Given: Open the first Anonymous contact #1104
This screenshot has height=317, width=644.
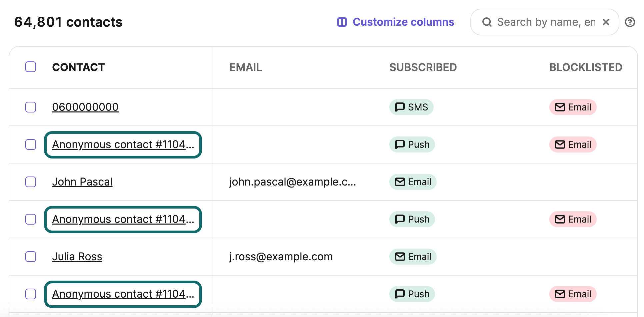Looking at the screenshot, I should pyautogui.click(x=123, y=144).
